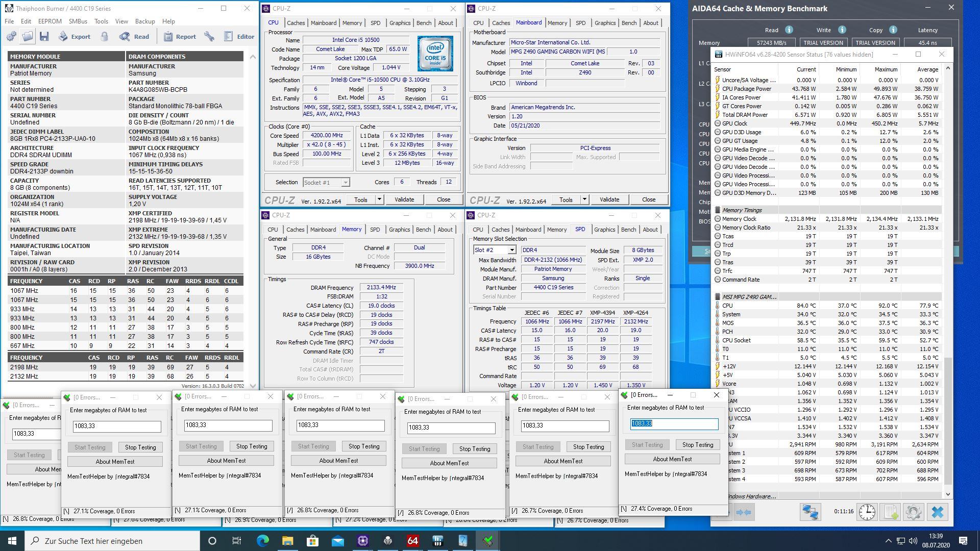Open the Backup menu in Thaiphoon Burner

click(x=145, y=21)
